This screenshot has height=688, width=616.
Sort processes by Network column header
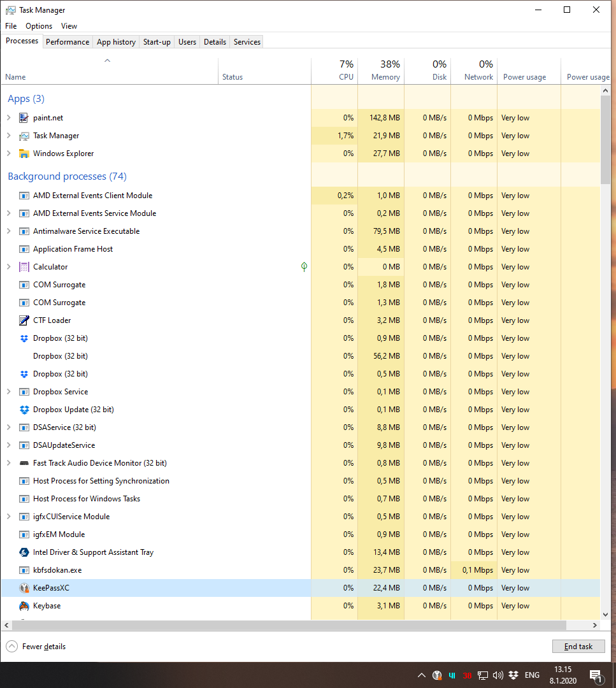pyautogui.click(x=474, y=71)
